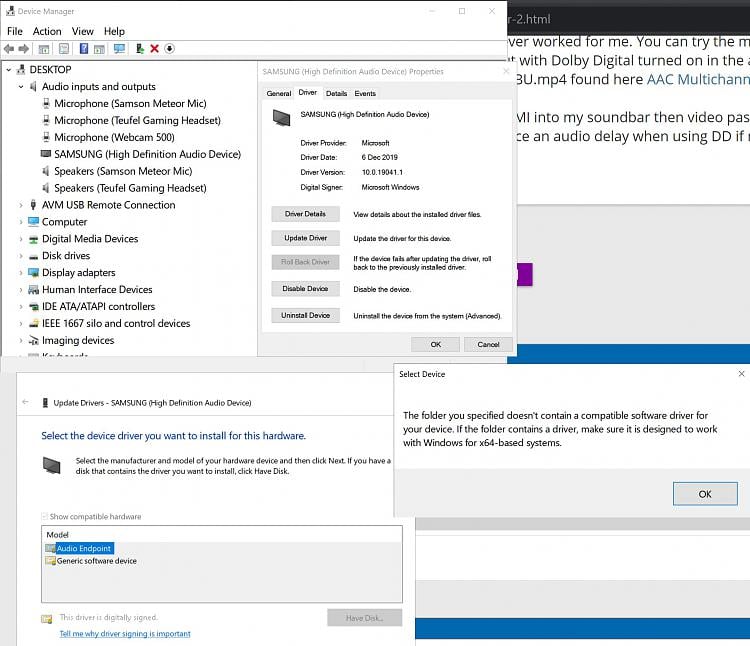Image resolution: width=750 pixels, height=646 pixels.
Task: Click the Disk drives category icon
Action: (33, 256)
